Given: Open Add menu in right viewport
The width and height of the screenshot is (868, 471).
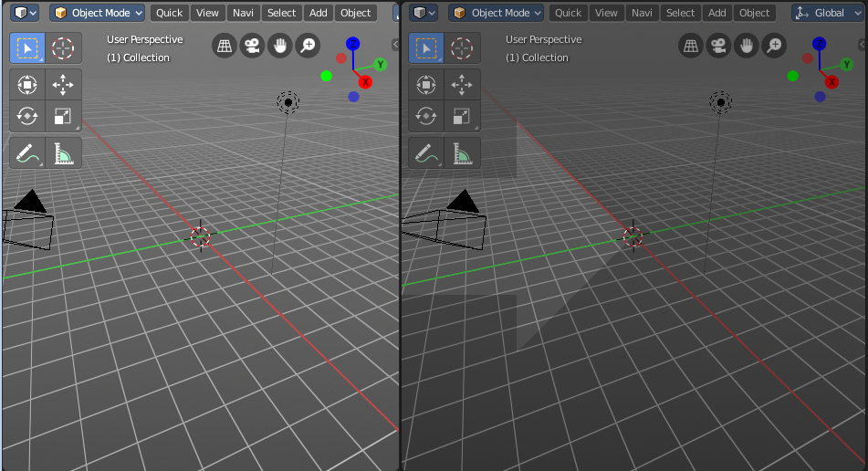Looking at the screenshot, I should [717, 13].
